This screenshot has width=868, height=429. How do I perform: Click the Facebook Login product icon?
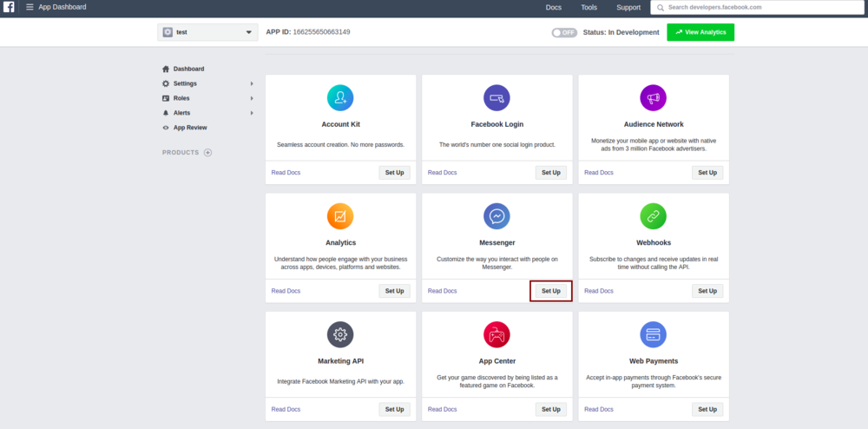click(x=496, y=97)
